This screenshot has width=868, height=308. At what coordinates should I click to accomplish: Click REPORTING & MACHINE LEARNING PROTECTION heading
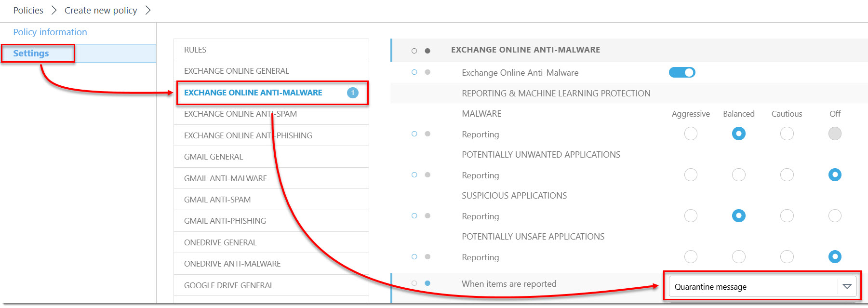pos(556,94)
